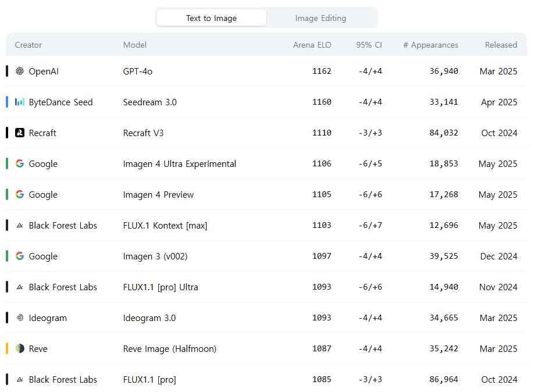Click the Nov 2024 release date
The height and width of the screenshot is (392, 534).
(x=499, y=287)
